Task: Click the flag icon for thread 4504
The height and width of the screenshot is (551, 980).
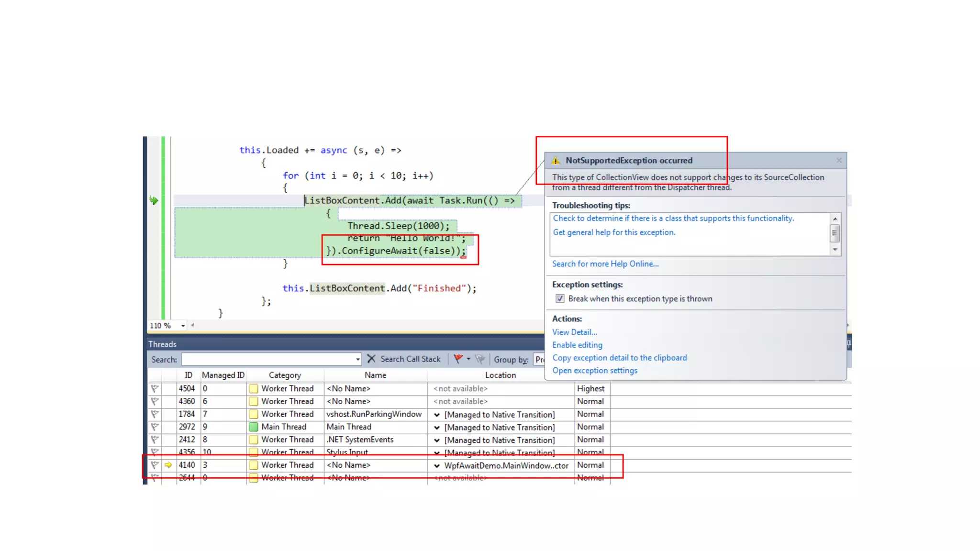Action: pyautogui.click(x=155, y=388)
